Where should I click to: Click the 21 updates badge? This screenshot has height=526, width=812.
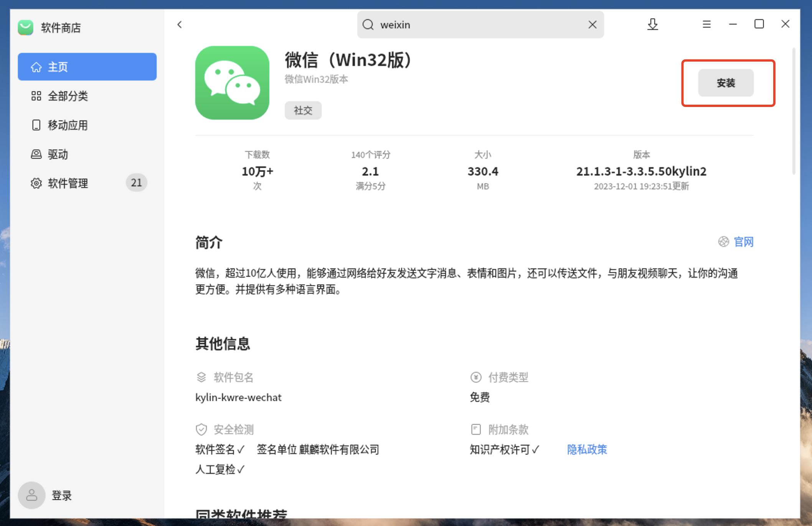click(x=136, y=182)
